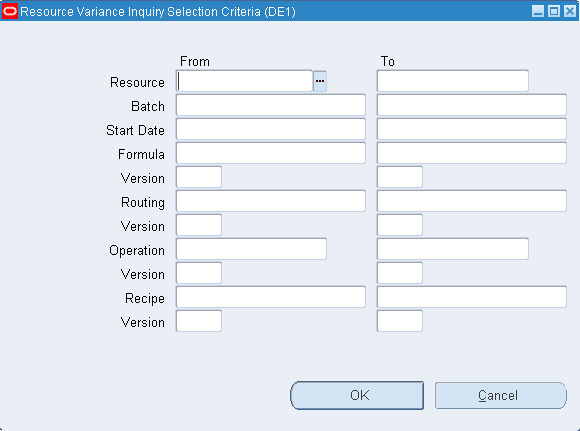
Task: Select the Resource To field
Action: click(x=453, y=81)
